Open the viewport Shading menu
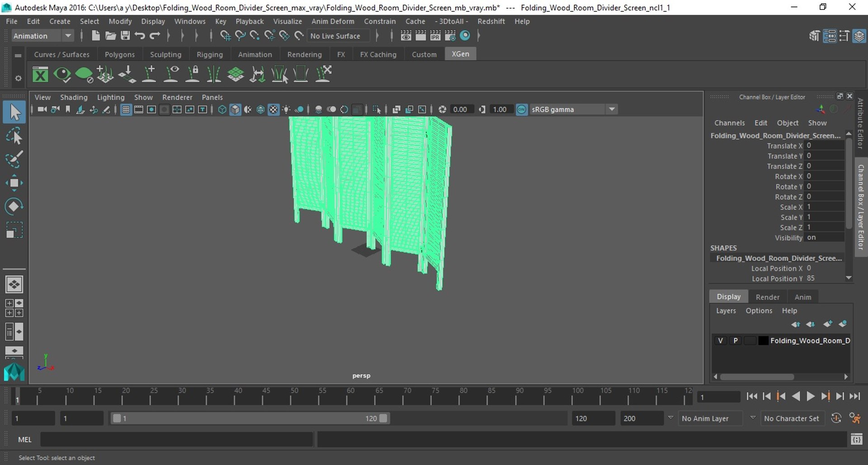The image size is (868, 465). point(74,97)
